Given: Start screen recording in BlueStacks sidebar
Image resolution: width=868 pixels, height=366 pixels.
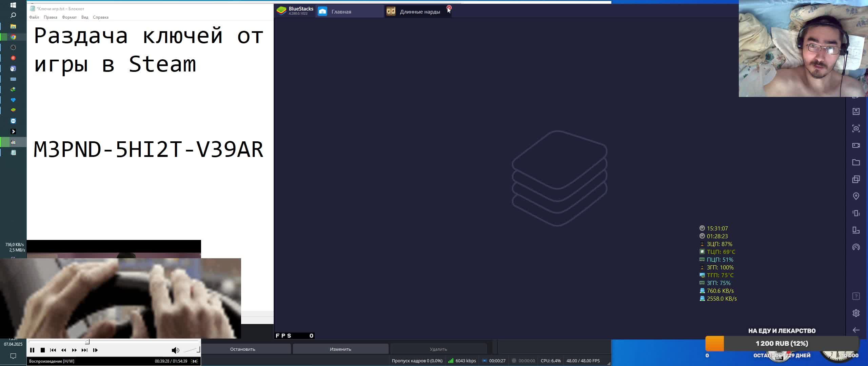Looking at the screenshot, I should click(x=856, y=145).
